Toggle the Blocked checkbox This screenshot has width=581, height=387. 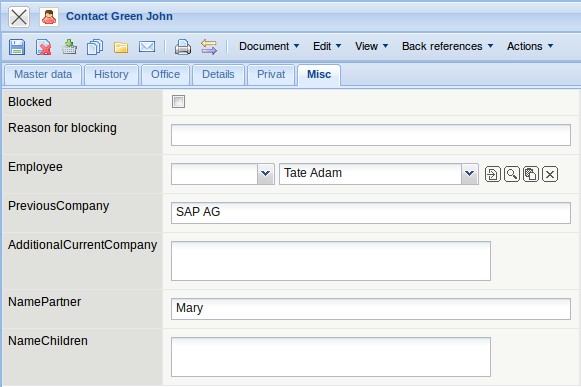(x=178, y=101)
